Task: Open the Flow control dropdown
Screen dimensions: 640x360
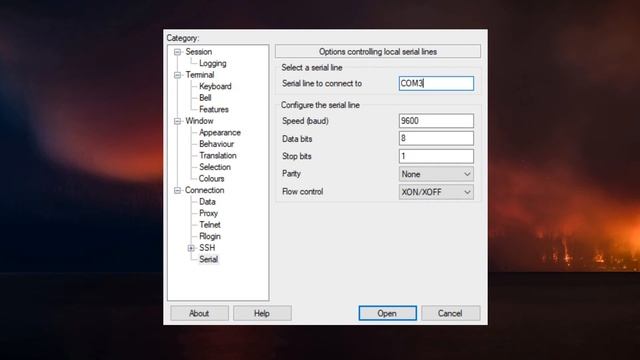Action: point(436,192)
